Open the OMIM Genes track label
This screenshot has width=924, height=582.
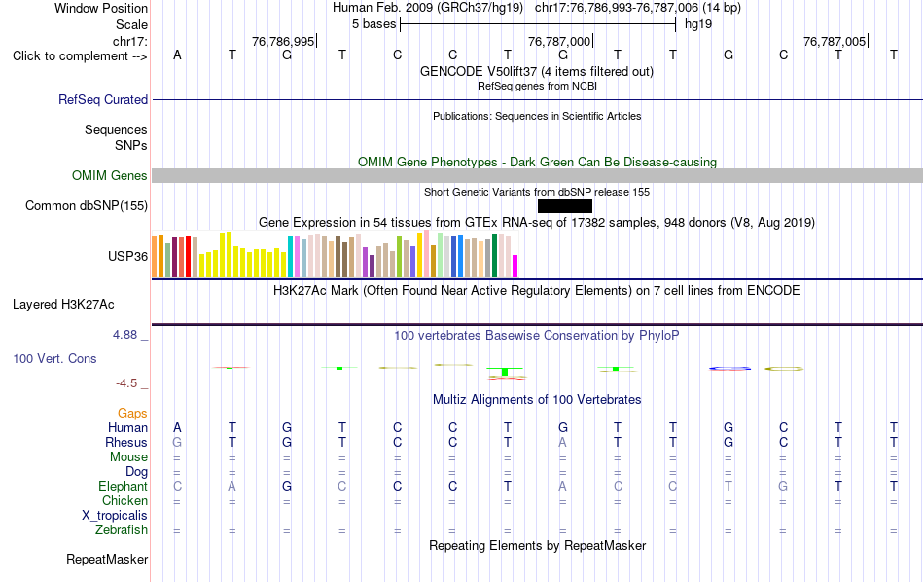click(x=110, y=176)
